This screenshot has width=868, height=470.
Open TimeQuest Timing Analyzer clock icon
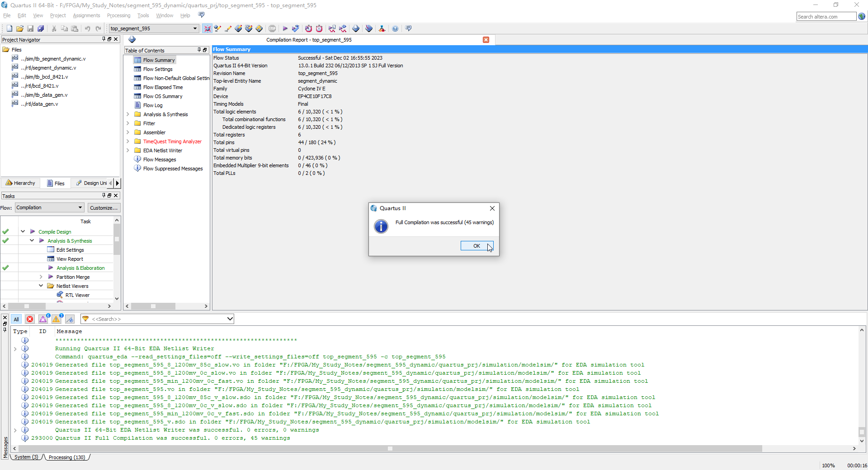point(308,28)
